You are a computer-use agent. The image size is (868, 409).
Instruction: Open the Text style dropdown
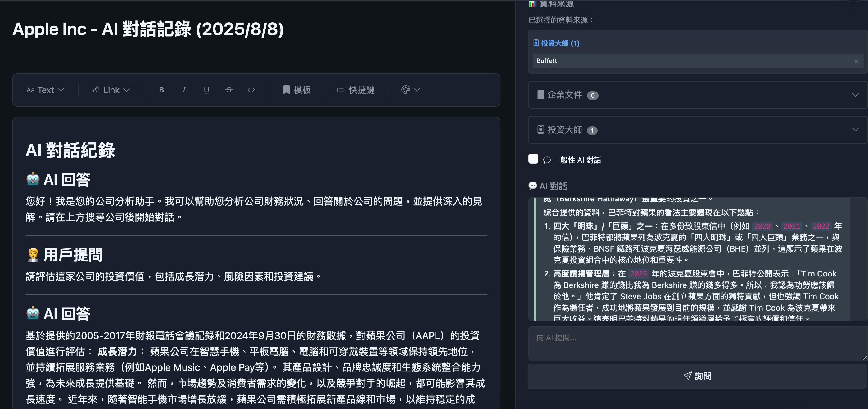[x=45, y=90]
